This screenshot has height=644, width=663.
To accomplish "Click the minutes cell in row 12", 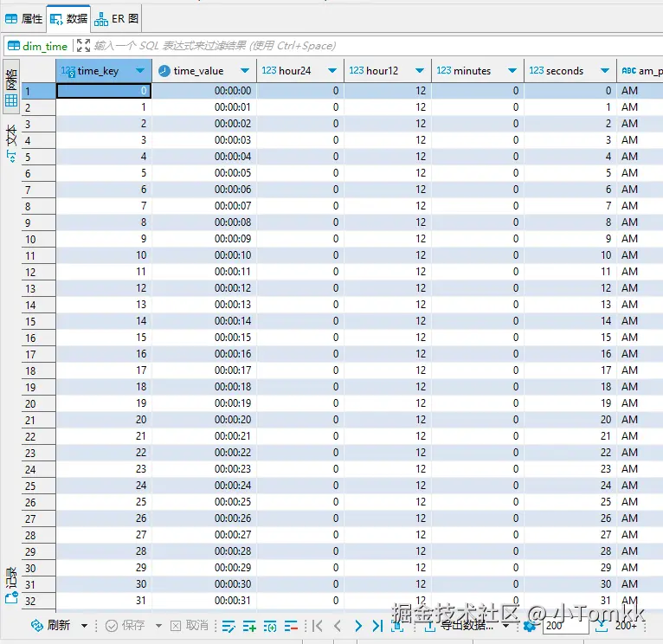I will 478,272.
